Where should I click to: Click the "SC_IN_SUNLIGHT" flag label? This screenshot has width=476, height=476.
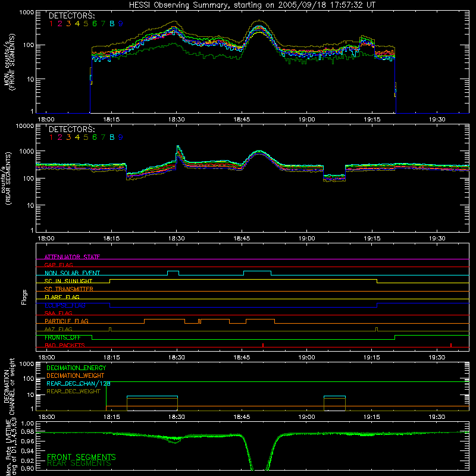click(68, 281)
